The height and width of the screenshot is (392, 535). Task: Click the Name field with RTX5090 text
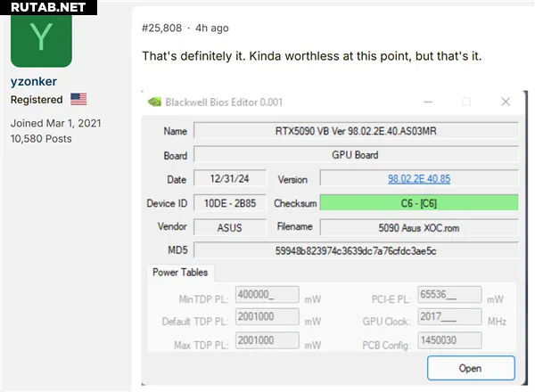coord(355,131)
